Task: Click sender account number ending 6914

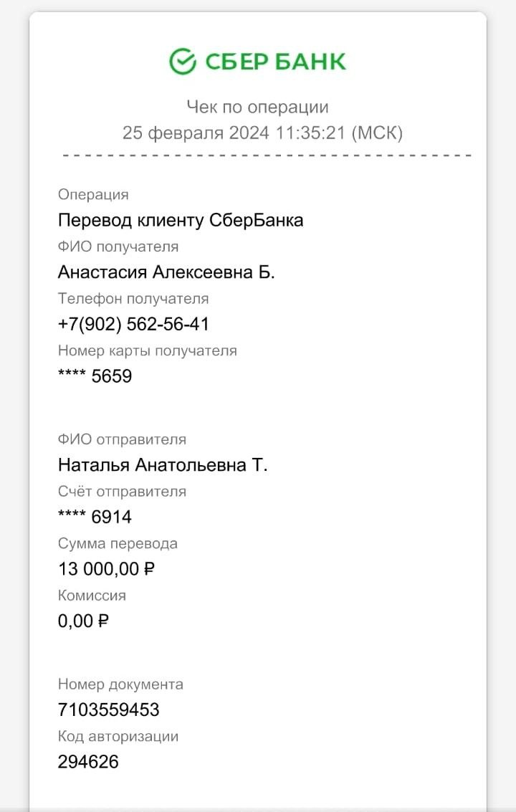Action: tap(95, 517)
